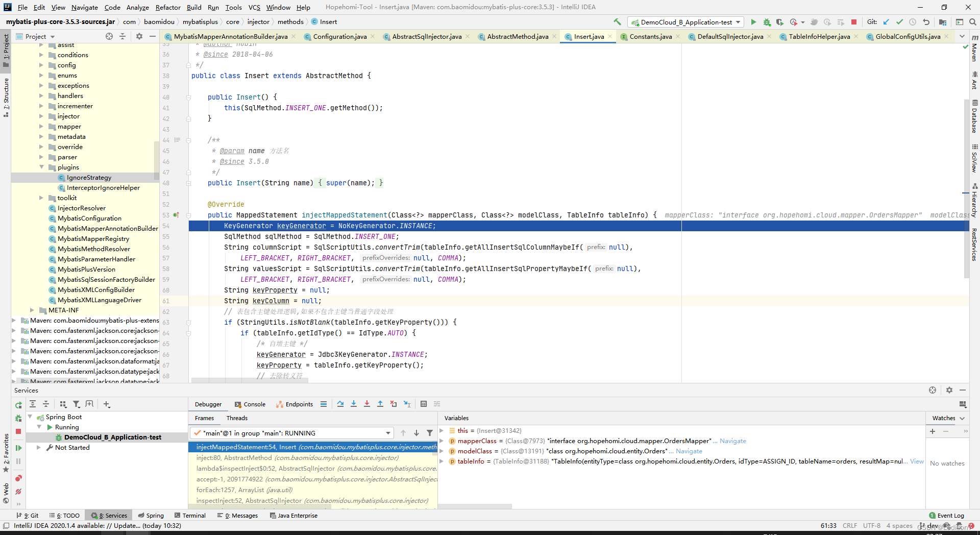The image size is (980, 535).
Task: Run DemoCloud_B_Application-test with green play icon
Action: point(753,22)
